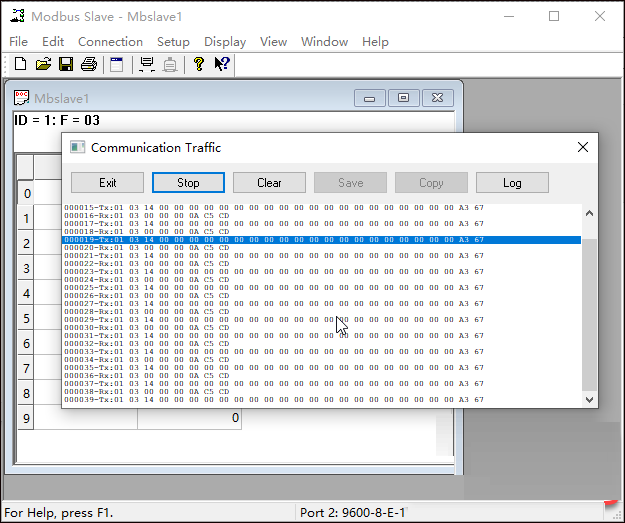Click the What's This context help icon

(222, 64)
